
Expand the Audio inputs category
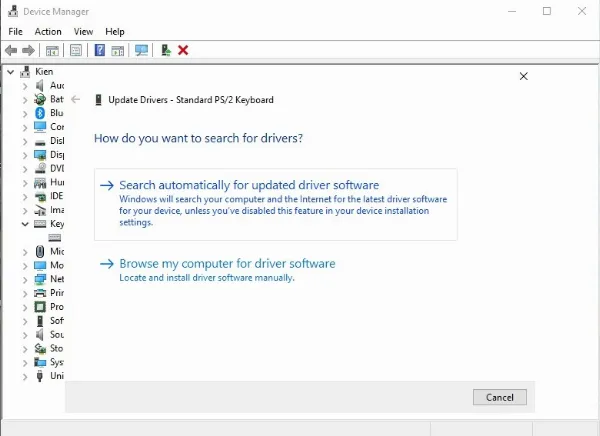click(x=25, y=86)
